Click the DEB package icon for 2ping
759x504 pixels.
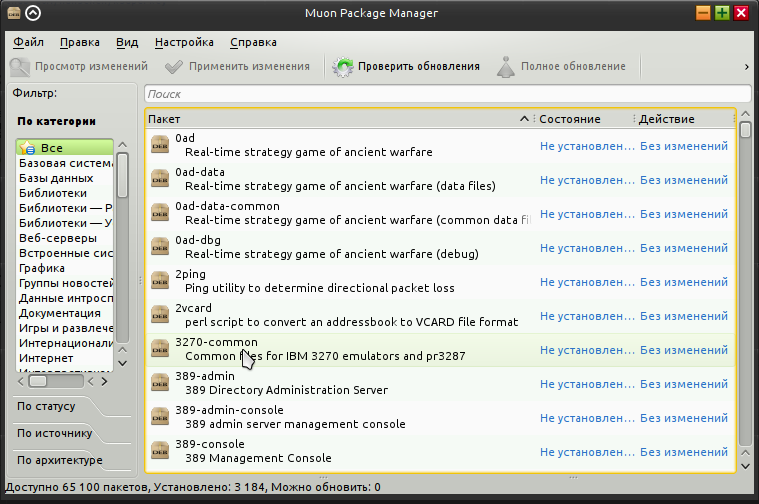coord(160,281)
